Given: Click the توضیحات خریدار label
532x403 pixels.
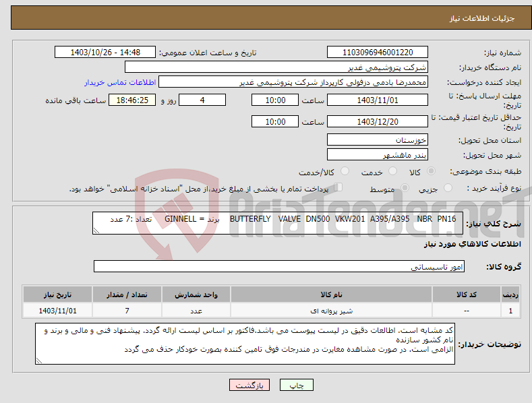Looking at the screenshot, I should (x=490, y=344).
